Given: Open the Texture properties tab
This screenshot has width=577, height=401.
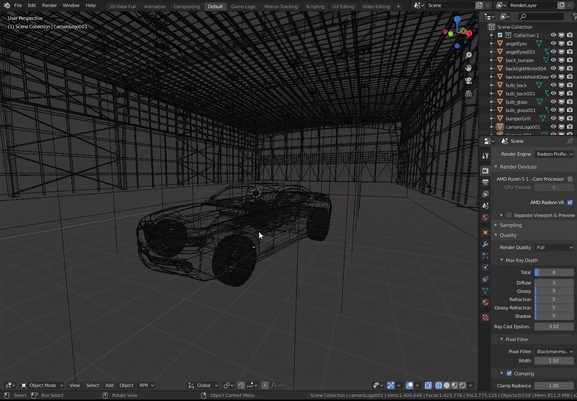Looking at the screenshot, I should [485, 317].
